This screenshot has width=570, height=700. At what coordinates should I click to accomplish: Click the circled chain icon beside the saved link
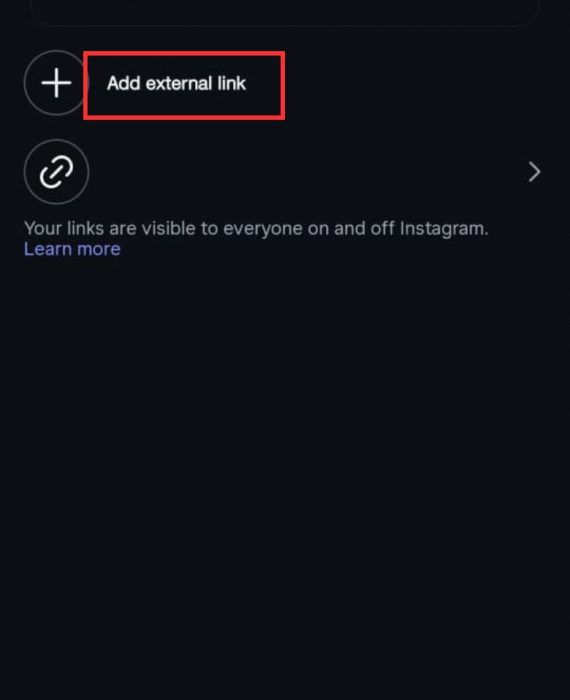click(x=56, y=172)
